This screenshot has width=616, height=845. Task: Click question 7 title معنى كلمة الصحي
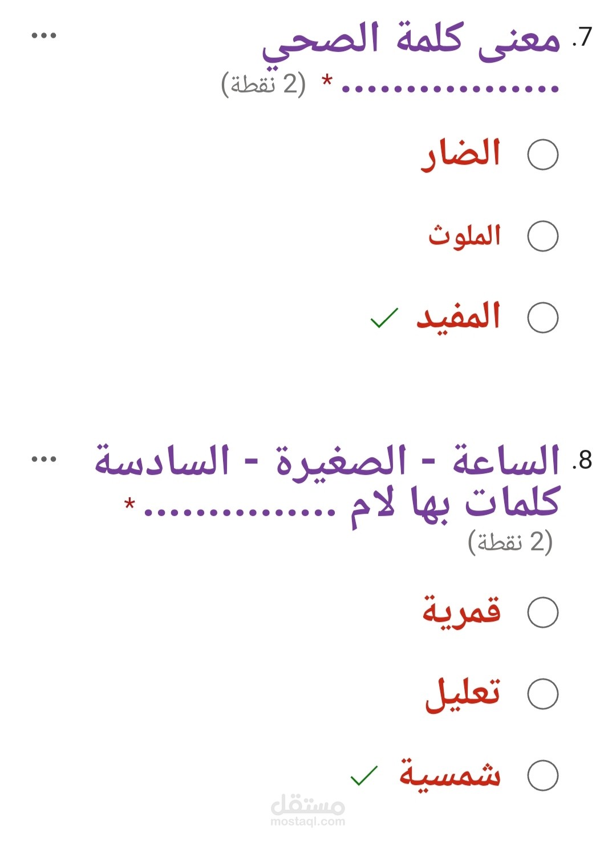(411, 40)
